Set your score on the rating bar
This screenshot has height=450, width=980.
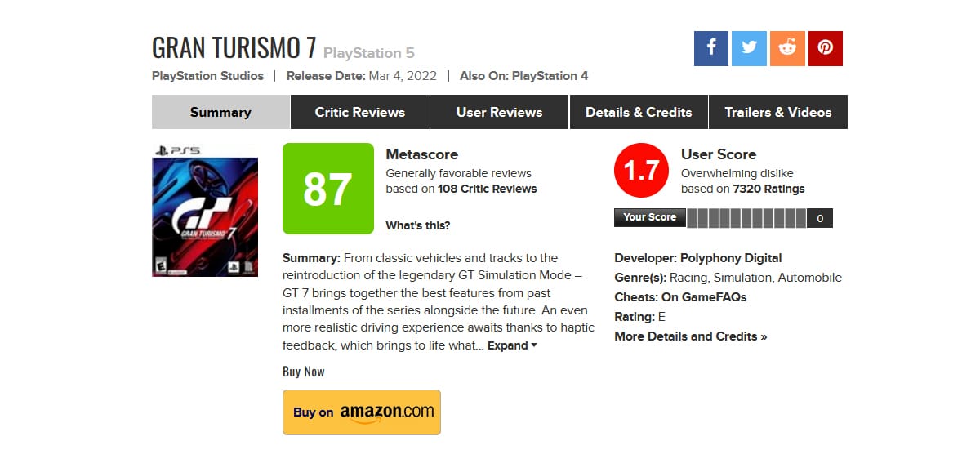point(746,217)
